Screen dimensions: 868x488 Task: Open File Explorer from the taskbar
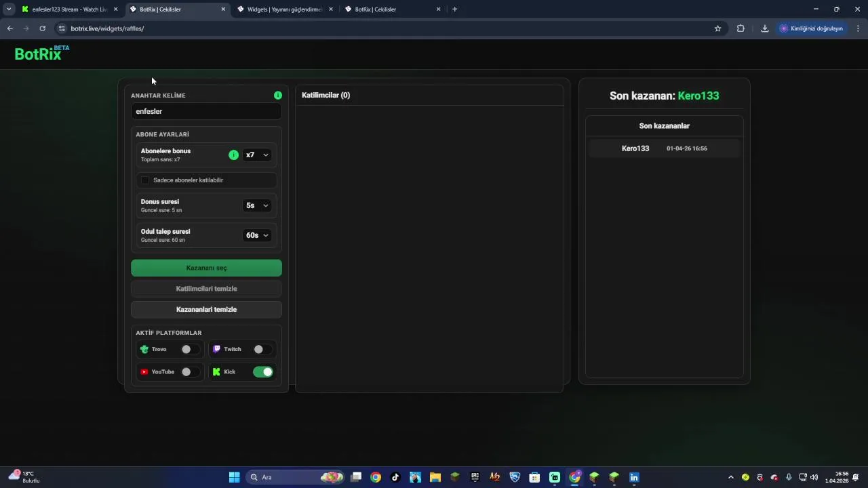pos(435,477)
